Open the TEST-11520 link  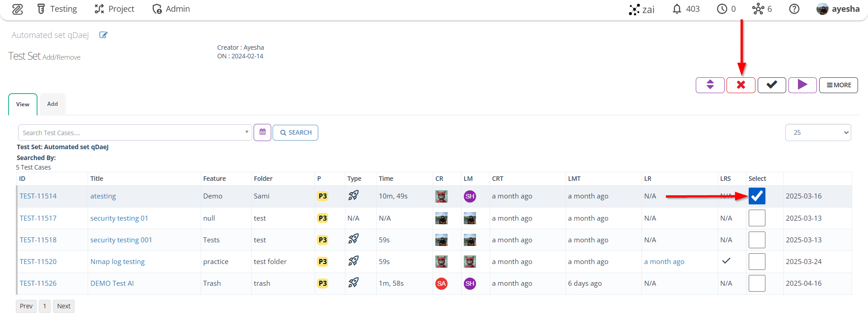point(38,262)
